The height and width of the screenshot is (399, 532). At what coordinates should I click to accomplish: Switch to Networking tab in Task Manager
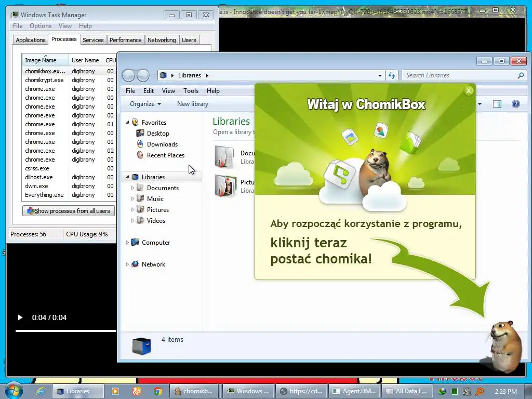[162, 40]
